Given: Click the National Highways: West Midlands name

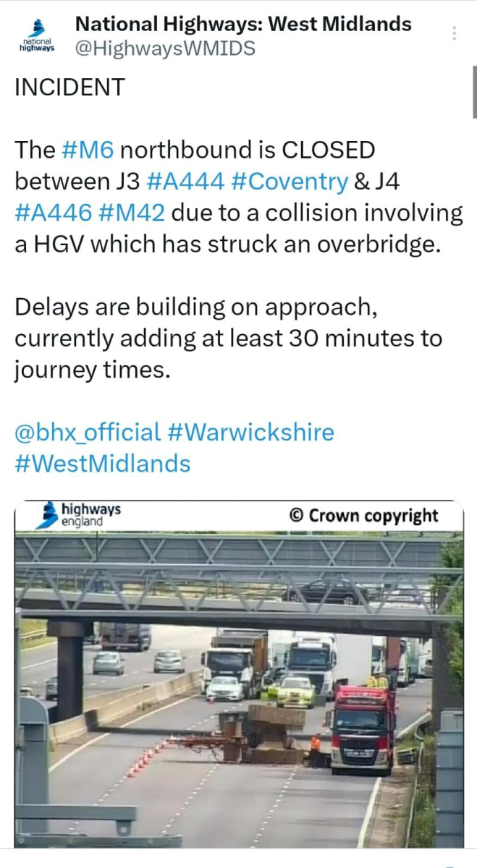Looking at the screenshot, I should 243,24.
